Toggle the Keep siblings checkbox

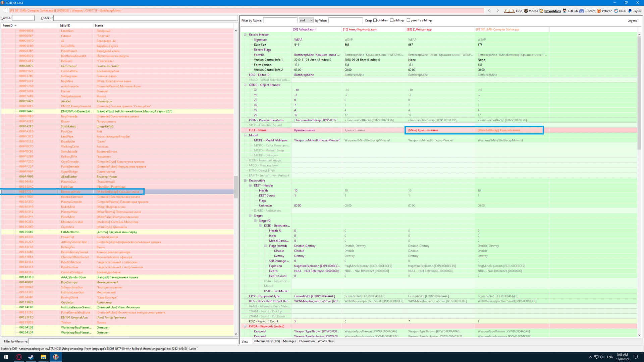pos(392,20)
